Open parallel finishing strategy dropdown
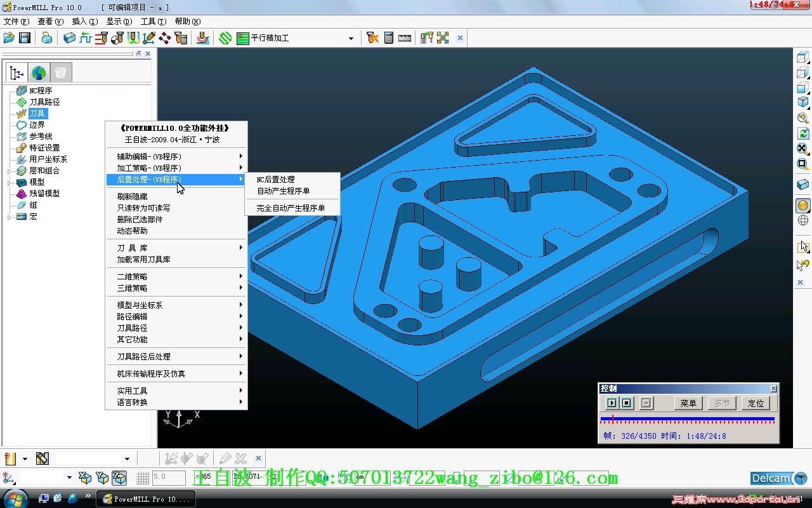This screenshot has height=508, width=812. point(351,38)
